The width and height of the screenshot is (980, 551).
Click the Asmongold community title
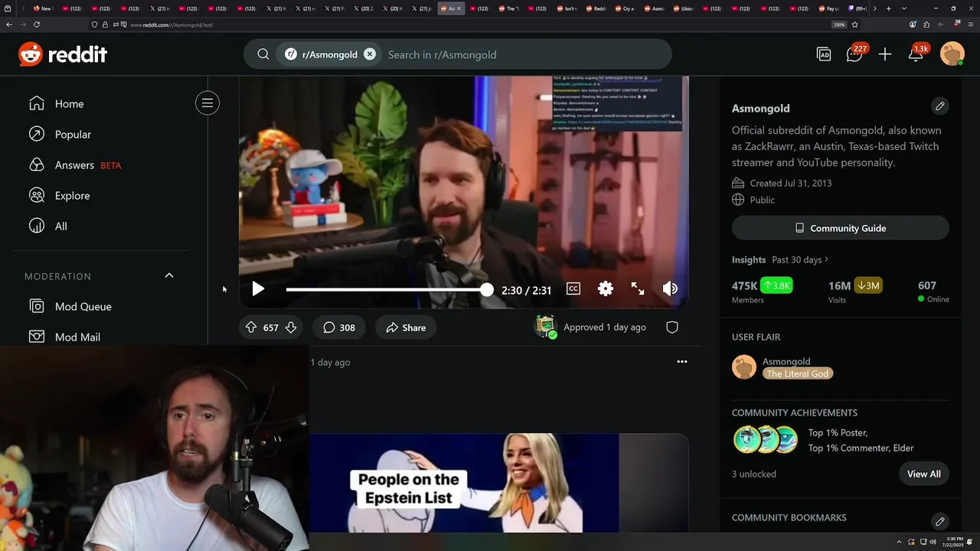761,108
